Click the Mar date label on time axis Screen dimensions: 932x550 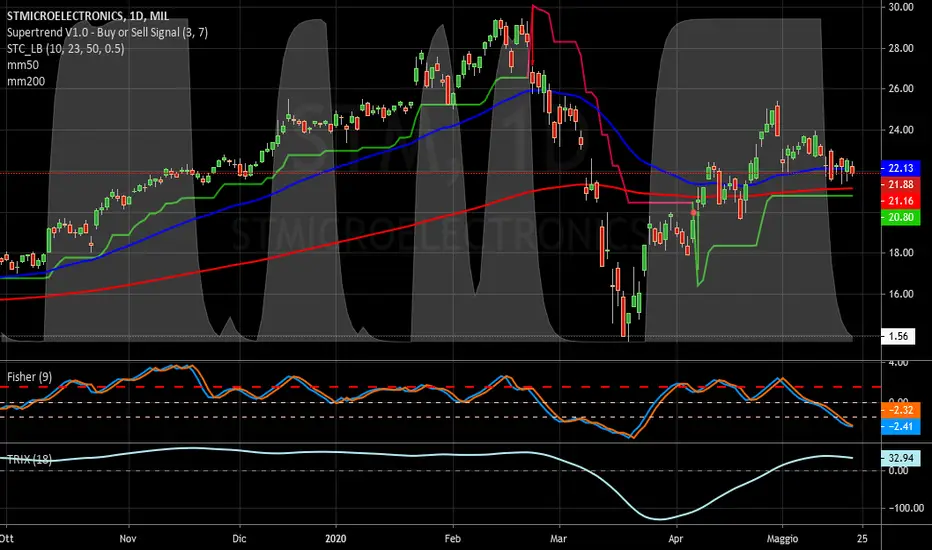558,539
